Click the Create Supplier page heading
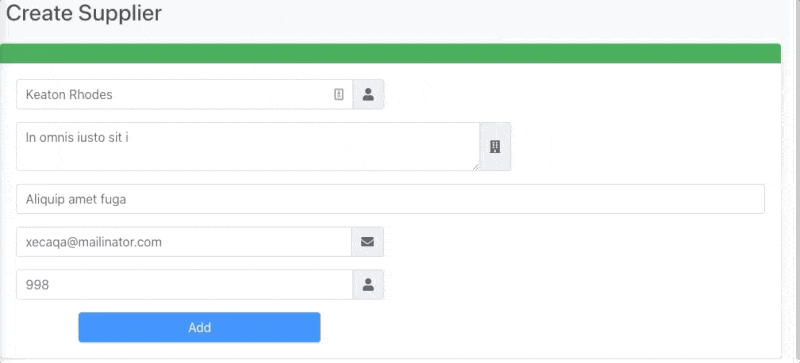 click(x=84, y=13)
